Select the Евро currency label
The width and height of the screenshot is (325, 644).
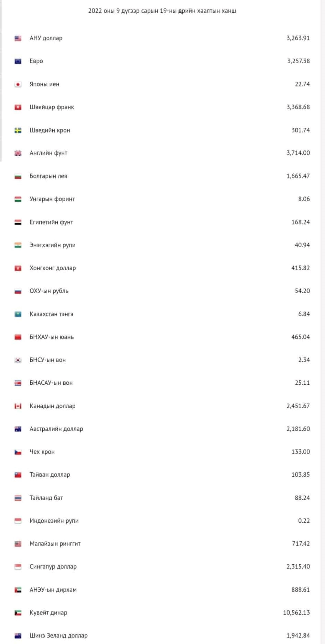click(x=36, y=61)
